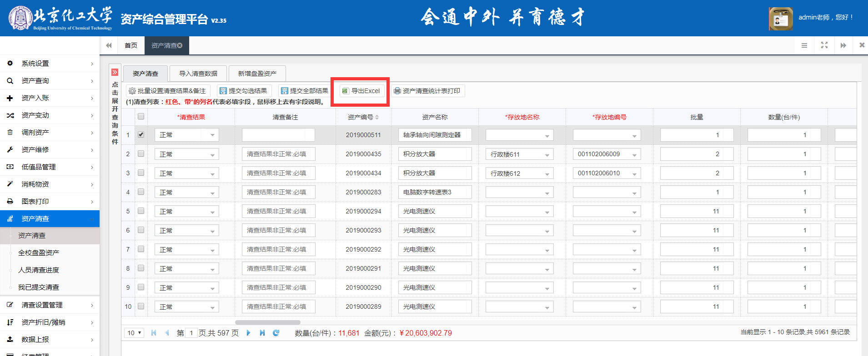Click the red expand query conditions icon
868x356 pixels.
pyautogui.click(x=115, y=72)
